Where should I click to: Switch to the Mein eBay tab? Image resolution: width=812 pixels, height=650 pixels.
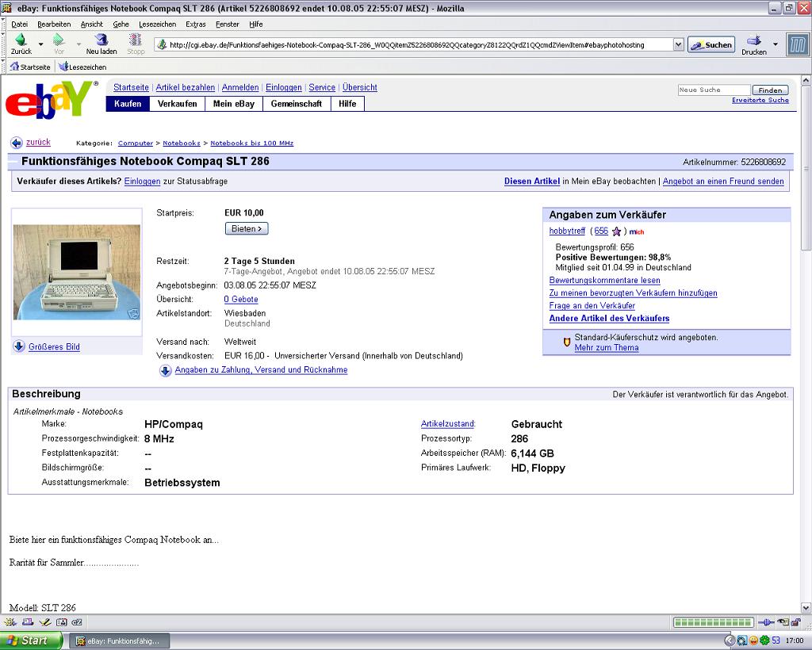coord(234,104)
